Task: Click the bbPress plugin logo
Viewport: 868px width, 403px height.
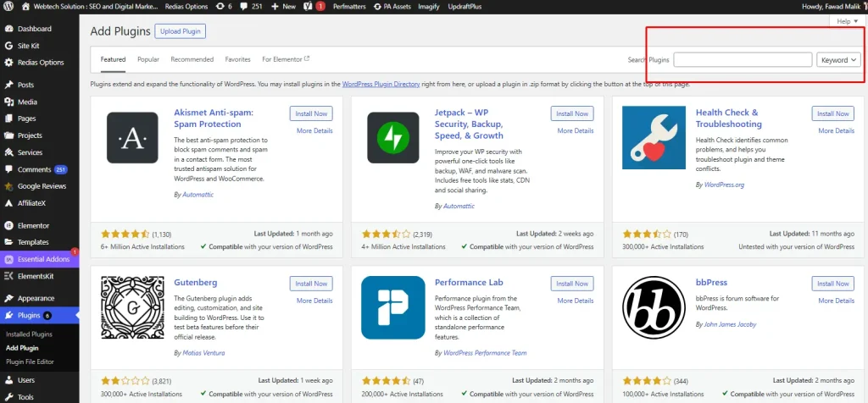Action: [654, 307]
